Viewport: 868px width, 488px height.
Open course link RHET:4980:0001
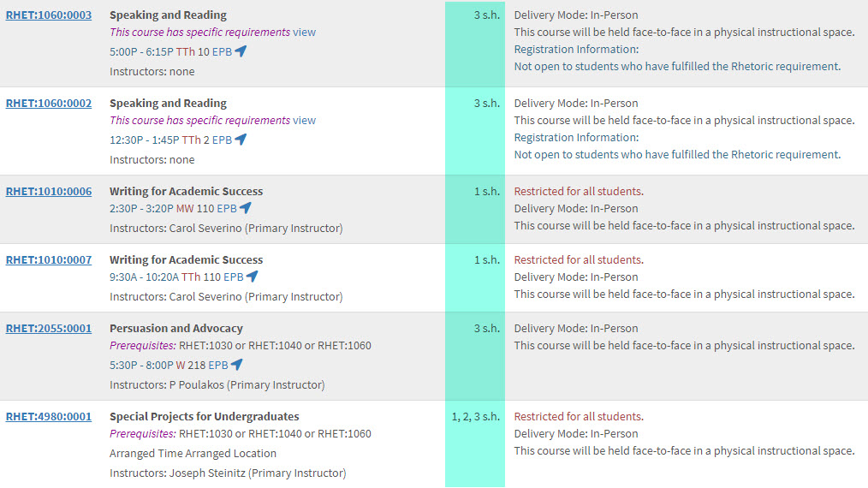49,417
